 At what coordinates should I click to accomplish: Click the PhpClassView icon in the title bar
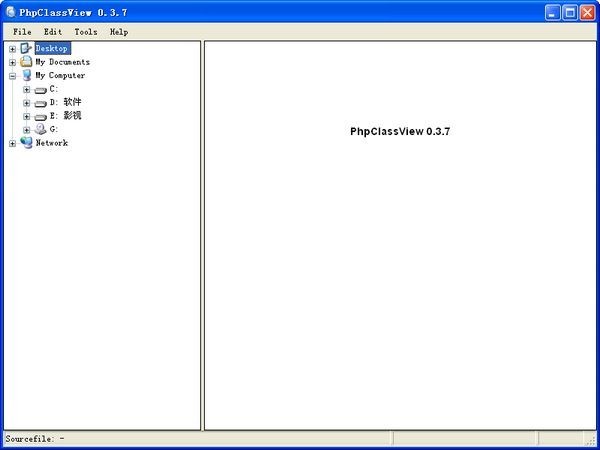[11, 12]
